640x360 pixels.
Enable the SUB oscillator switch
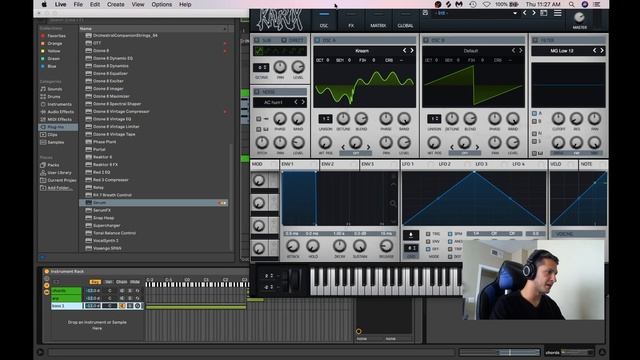[x=257, y=40]
